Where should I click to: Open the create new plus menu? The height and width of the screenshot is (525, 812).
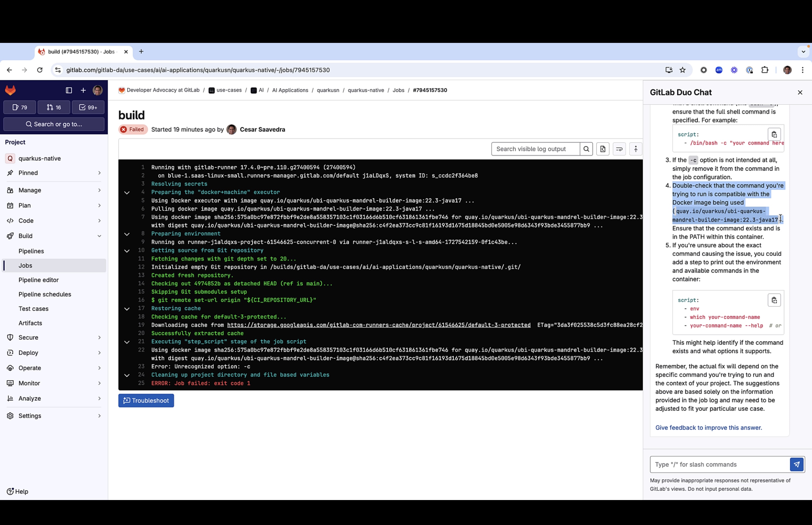coord(83,90)
